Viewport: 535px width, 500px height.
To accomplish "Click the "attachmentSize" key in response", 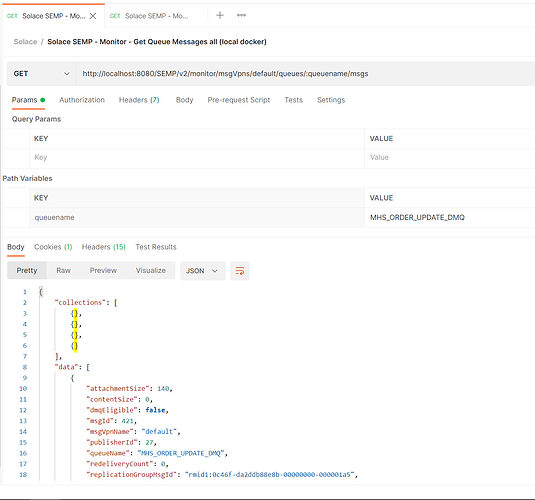I will [x=118, y=389].
